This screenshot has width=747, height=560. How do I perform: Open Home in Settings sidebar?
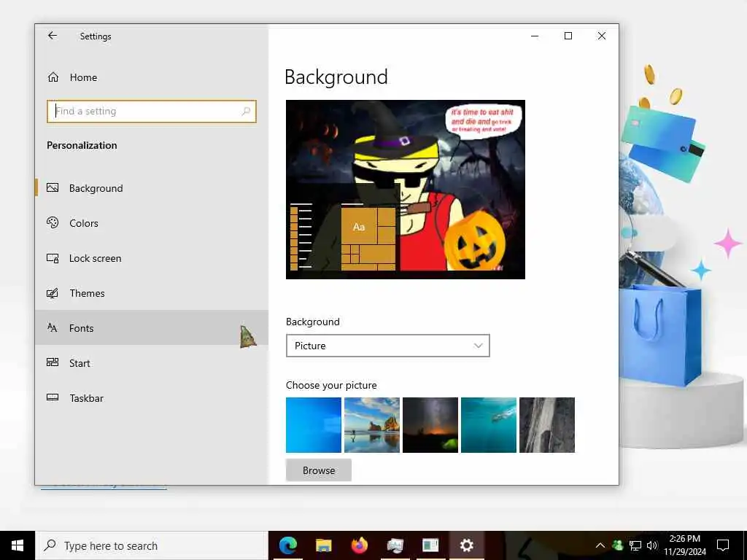(152, 77)
